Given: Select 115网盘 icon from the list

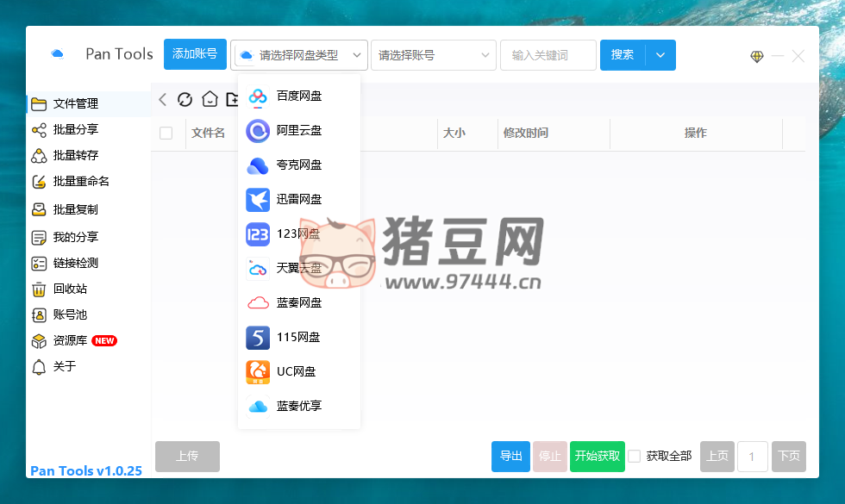Looking at the screenshot, I should [258, 338].
